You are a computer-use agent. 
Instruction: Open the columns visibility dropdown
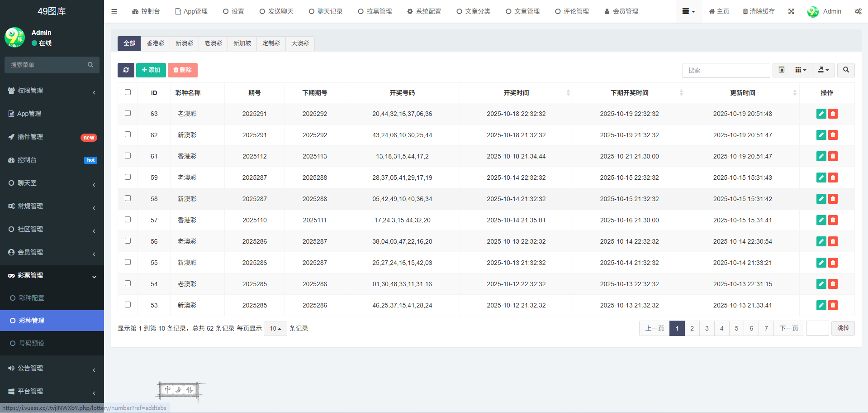pyautogui.click(x=801, y=70)
